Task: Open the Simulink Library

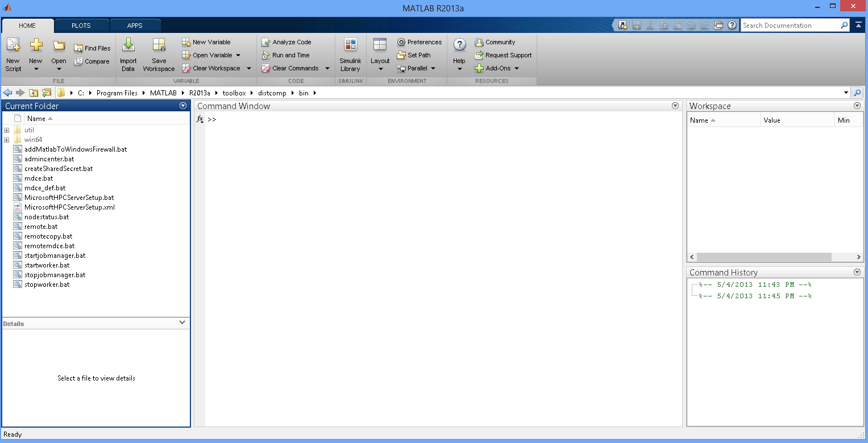Action: click(x=350, y=55)
